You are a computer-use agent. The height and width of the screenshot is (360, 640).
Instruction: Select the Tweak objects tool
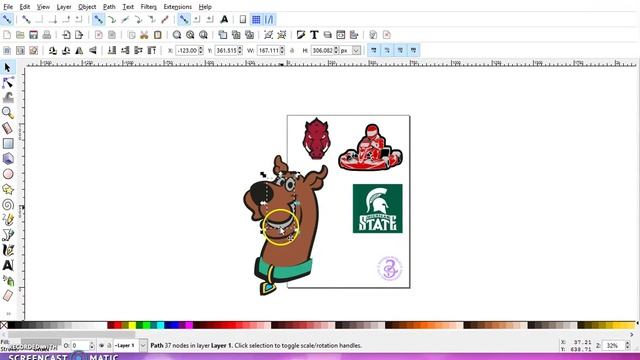pos(8,98)
